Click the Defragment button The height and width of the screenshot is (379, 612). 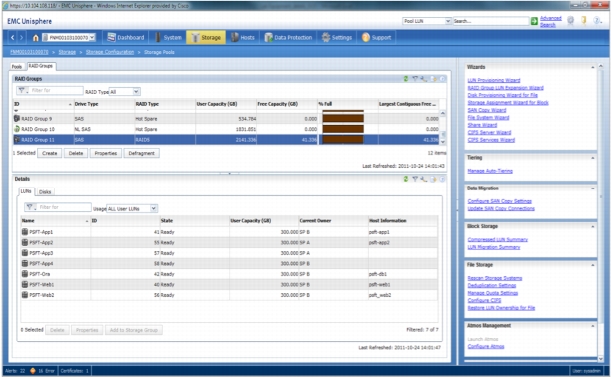click(141, 153)
